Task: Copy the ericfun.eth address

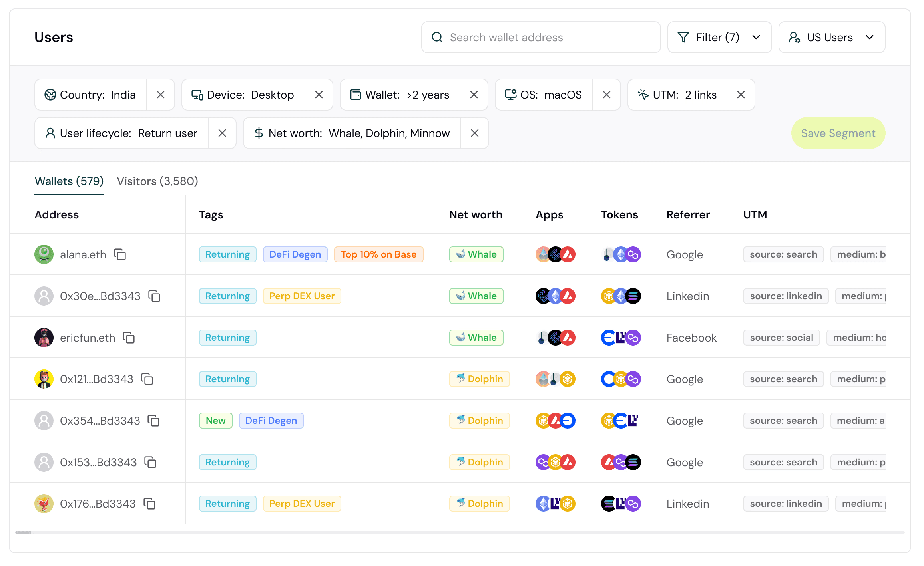Action: tap(129, 338)
